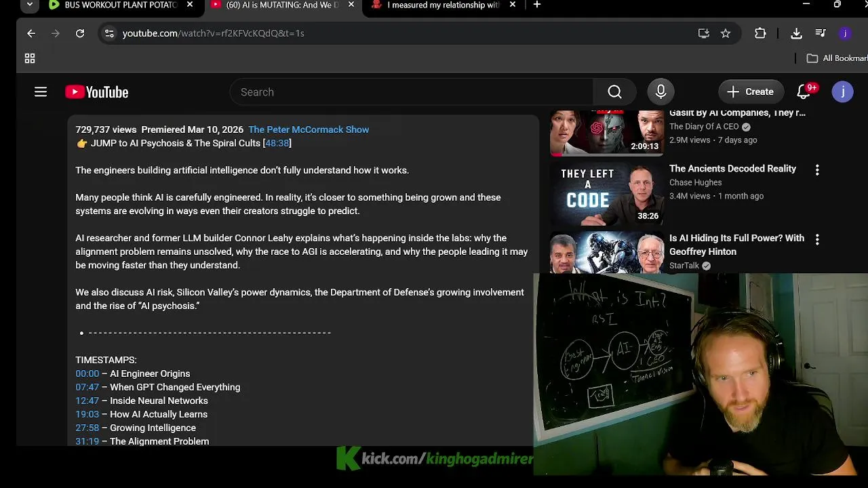The height and width of the screenshot is (488, 868).
Task: Open a new browser tab
Action: pos(537,5)
